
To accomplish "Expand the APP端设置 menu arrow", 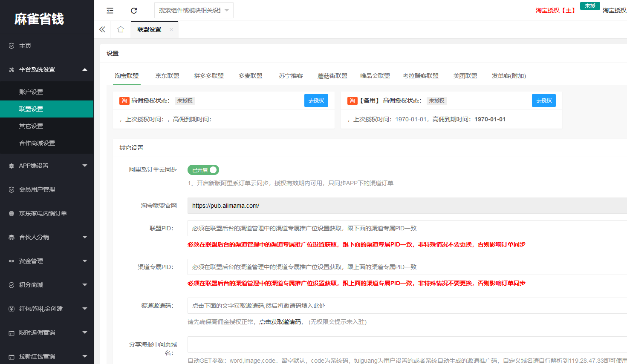I will (85, 166).
